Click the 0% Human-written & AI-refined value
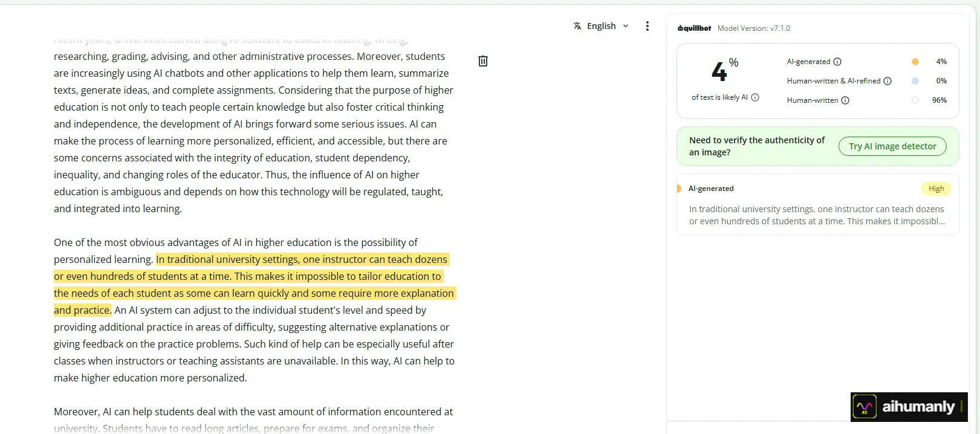 (x=941, y=81)
